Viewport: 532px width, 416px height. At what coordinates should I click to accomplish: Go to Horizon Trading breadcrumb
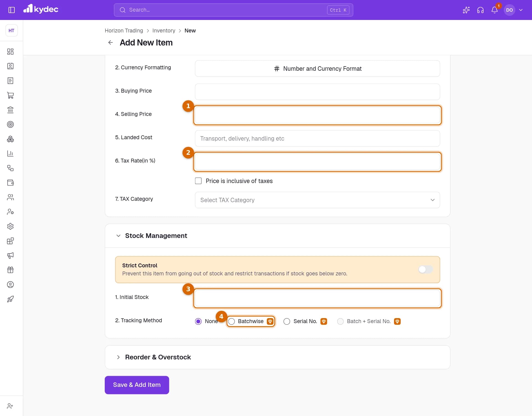coord(124,31)
